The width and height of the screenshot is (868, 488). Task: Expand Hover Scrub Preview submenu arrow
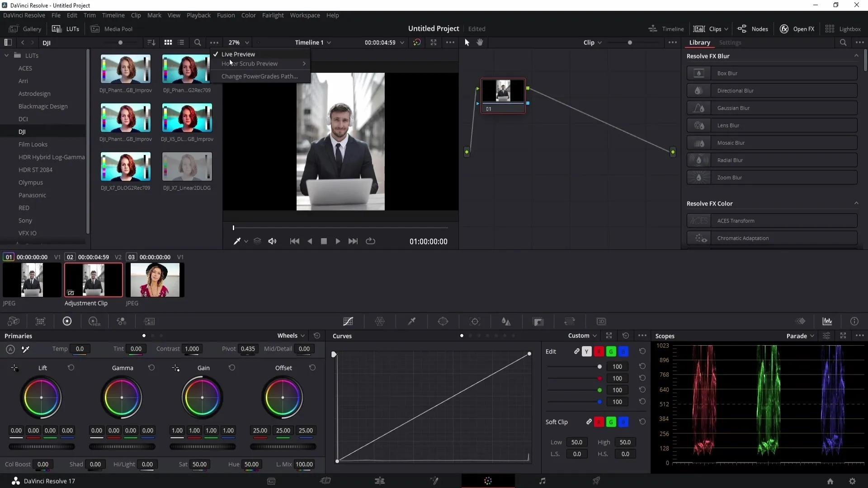tap(304, 63)
